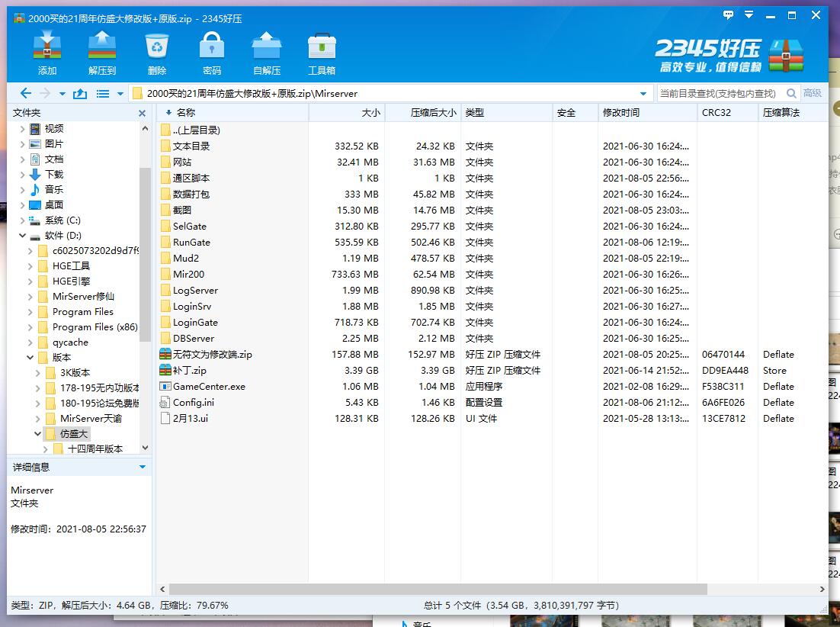Sort by the 压缩后大小 column header
Viewport: 840px width, 627px height.
433,112
